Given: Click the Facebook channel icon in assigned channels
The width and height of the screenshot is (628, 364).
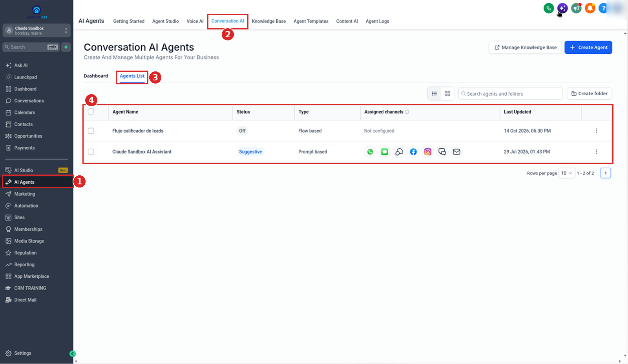Looking at the screenshot, I should click(413, 152).
